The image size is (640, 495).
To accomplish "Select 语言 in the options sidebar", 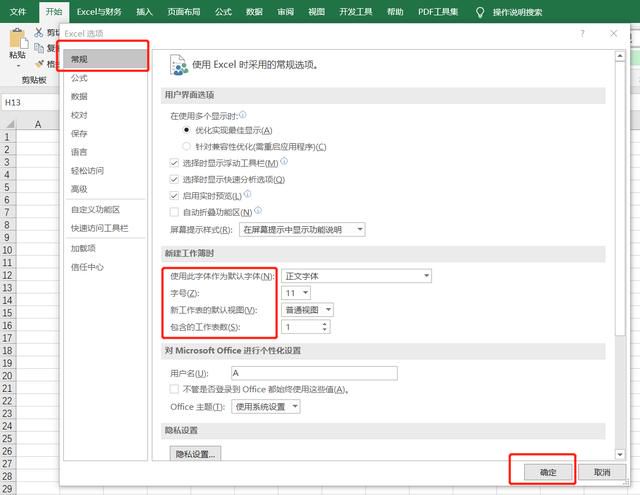I will [105, 152].
